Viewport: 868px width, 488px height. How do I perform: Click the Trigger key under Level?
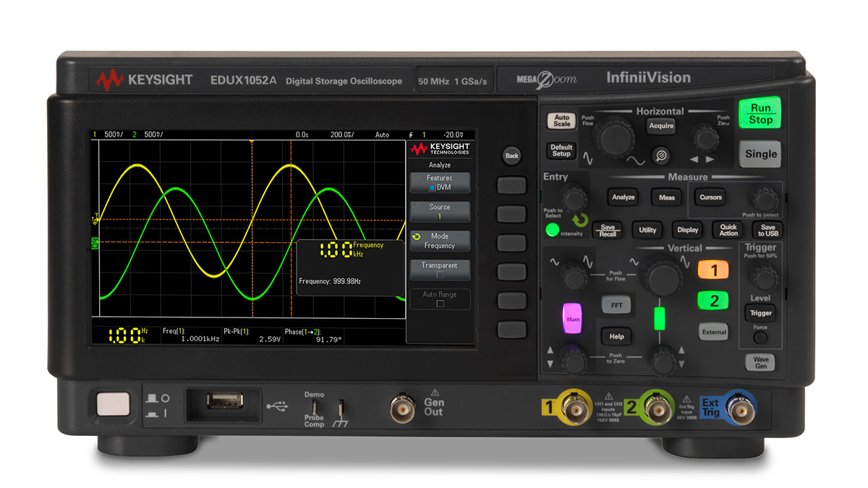[760, 313]
